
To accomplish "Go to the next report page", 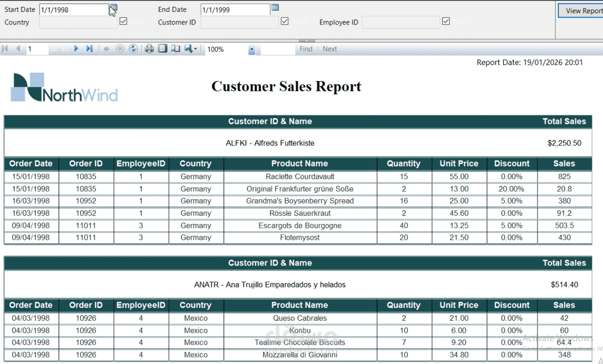I will click(76, 49).
